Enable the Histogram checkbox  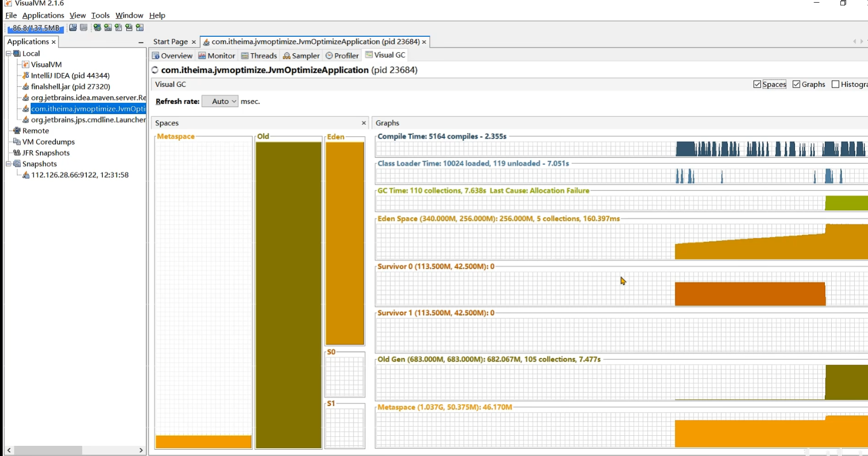835,84
